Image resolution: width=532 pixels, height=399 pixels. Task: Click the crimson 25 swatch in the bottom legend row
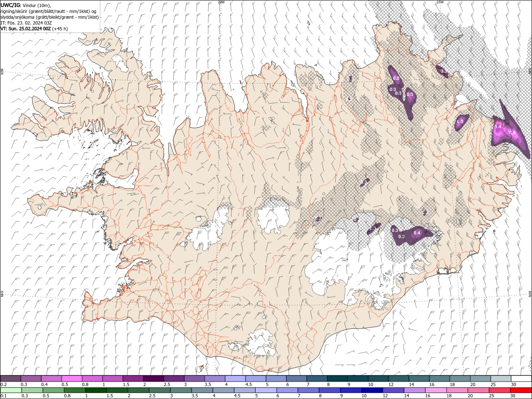click(500, 390)
